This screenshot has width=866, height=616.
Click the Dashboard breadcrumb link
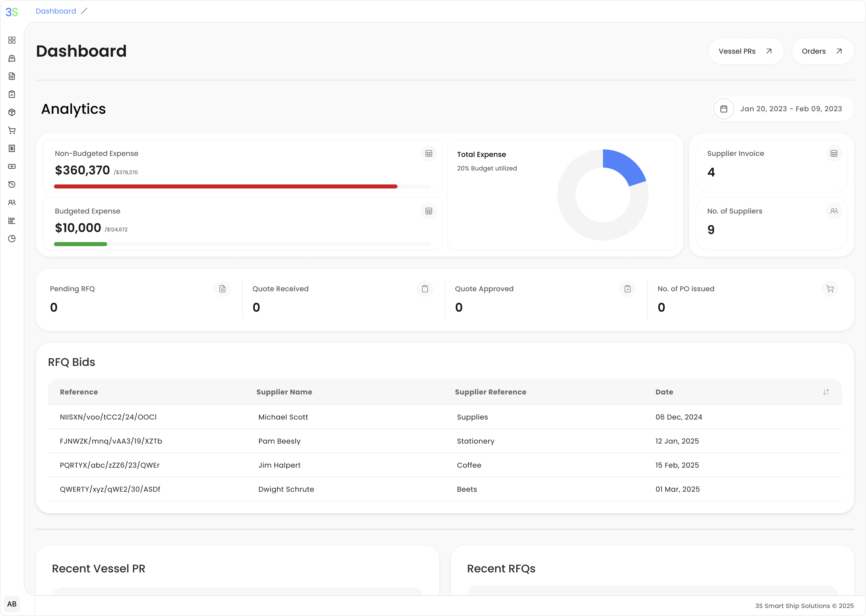pyautogui.click(x=56, y=11)
